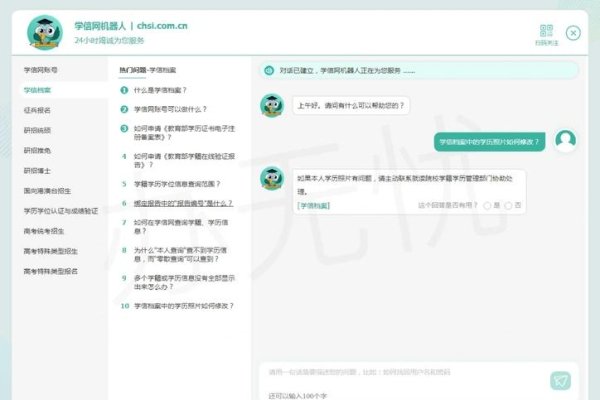The width and height of the screenshot is (600, 400).
Task: Open 面向港澳台招生 category
Action: (x=47, y=191)
